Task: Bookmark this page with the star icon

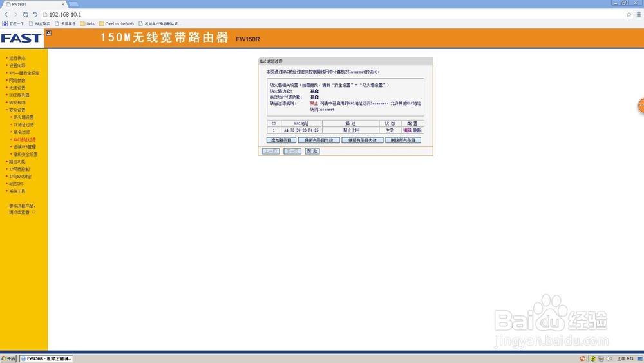Action: [629, 14]
